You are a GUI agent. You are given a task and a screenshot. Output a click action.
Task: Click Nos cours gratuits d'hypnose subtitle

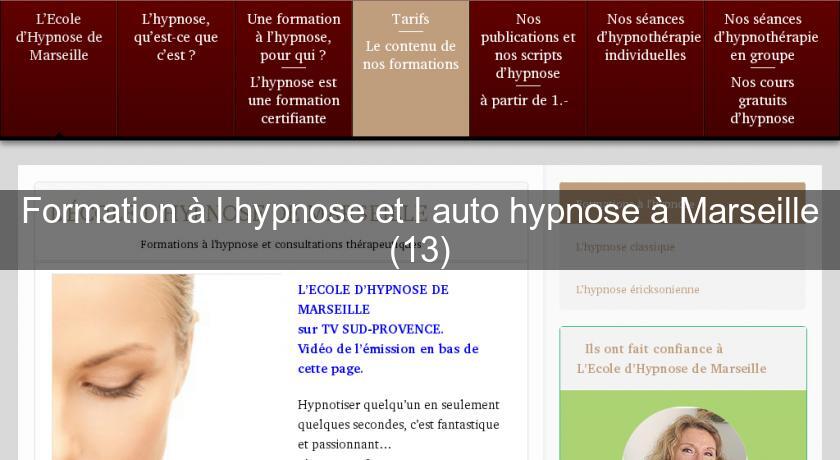click(x=762, y=100)
